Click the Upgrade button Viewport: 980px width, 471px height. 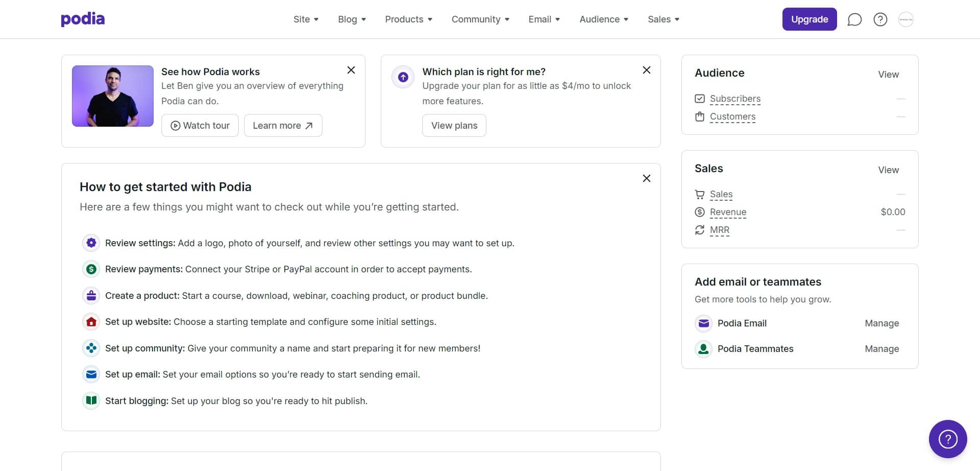(809, 19)
